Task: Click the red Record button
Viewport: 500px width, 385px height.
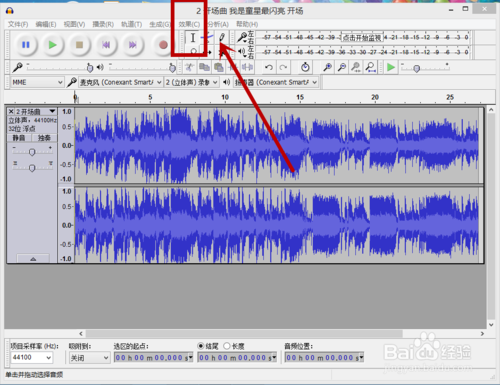Action: pyautogui.click(x=163, y=45)
